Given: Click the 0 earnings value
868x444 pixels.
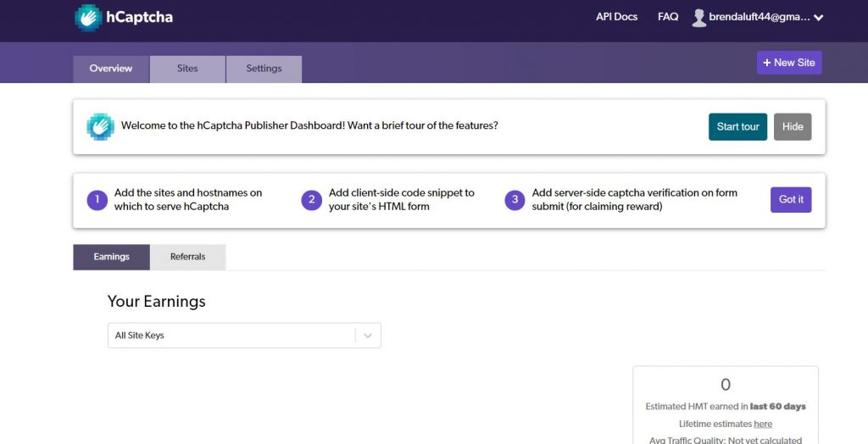Looking at the screenshot, I should coord(726,385).
